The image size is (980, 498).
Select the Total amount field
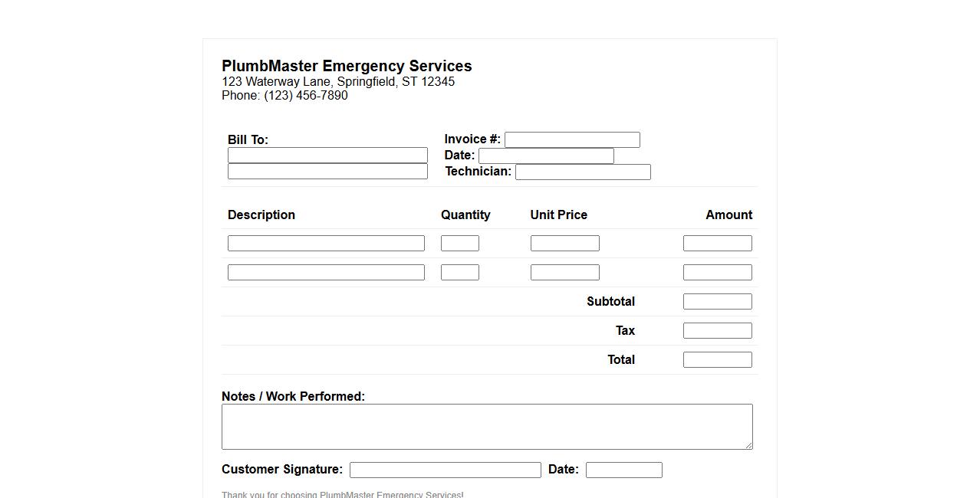pyautogui.click(x=718, y=359)
